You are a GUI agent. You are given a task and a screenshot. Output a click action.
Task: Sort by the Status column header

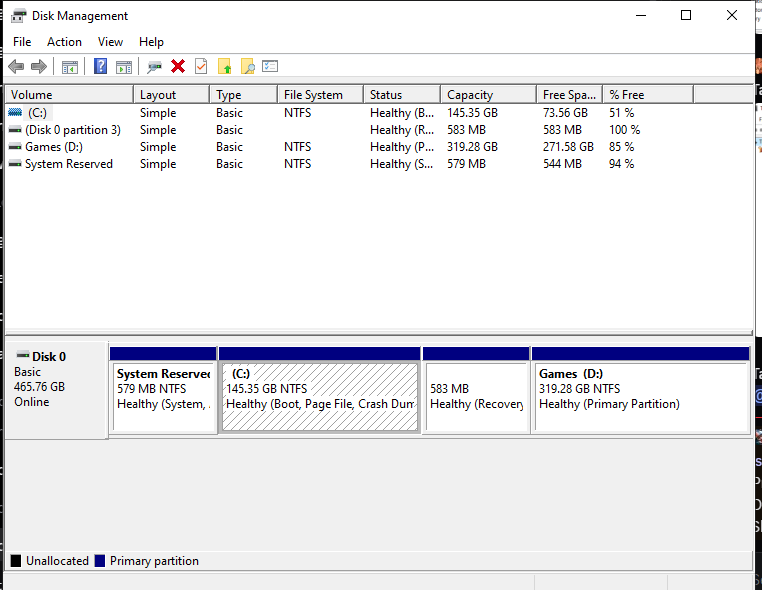[x=402, y=94]
